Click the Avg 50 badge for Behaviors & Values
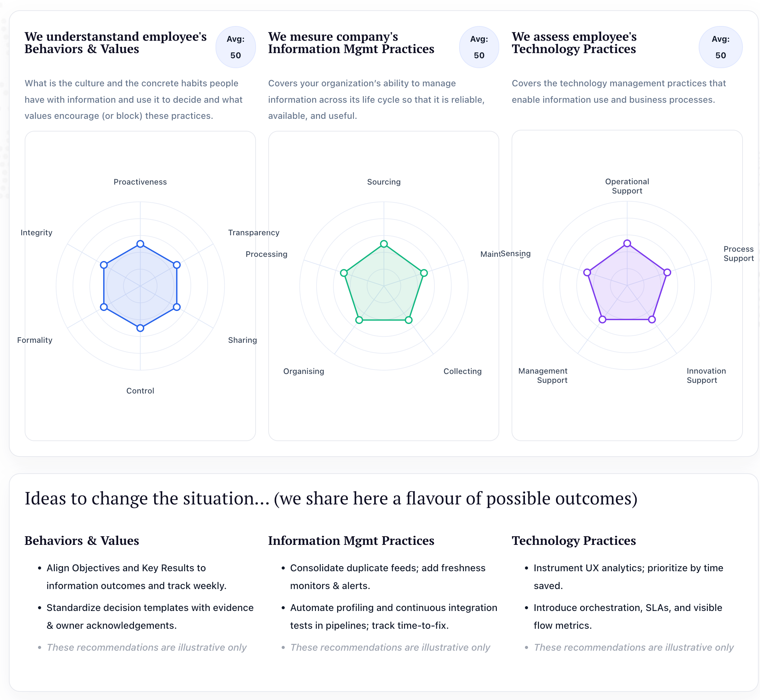The width and height of the screenshot is (760, 700). (235, 47)
